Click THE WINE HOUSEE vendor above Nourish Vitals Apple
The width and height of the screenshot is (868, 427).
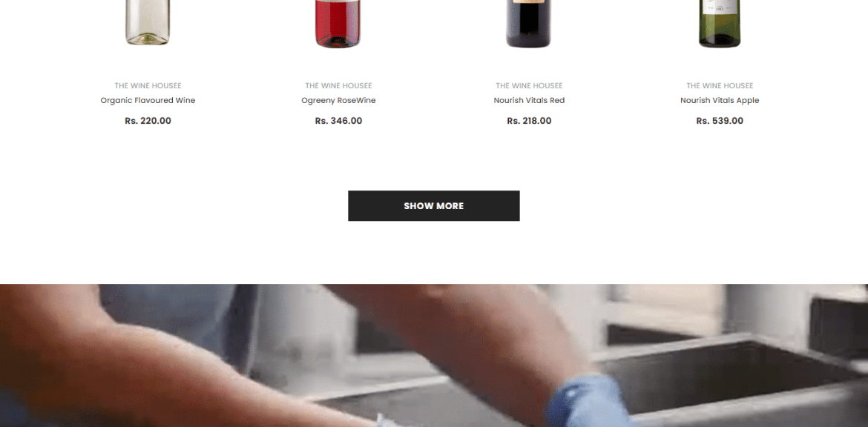(720, 86)
